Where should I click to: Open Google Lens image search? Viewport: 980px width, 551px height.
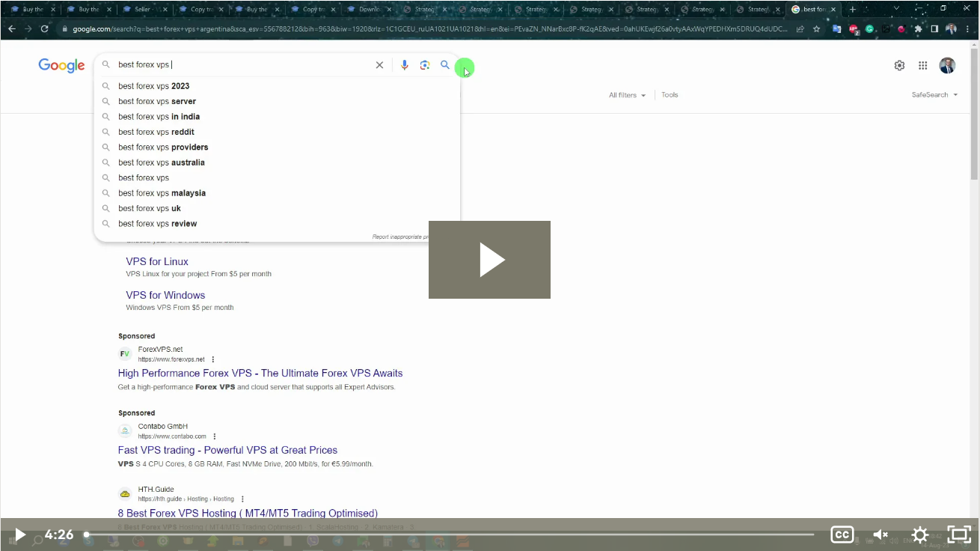(425, 65)
